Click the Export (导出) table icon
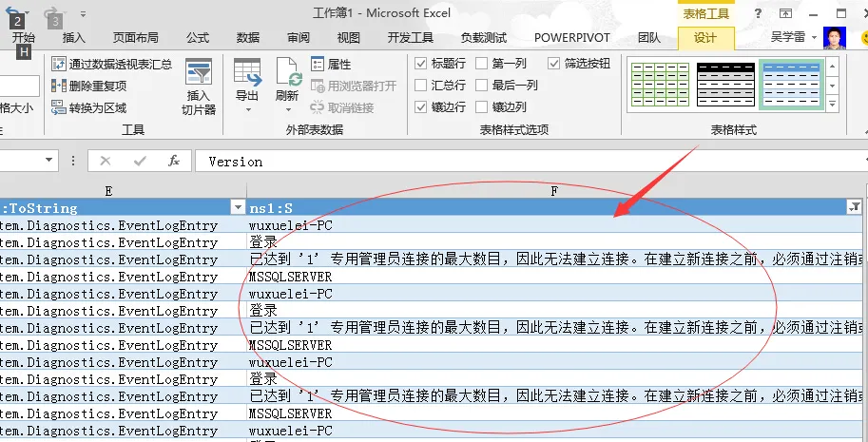868x442 pixels. pos(247,70)
